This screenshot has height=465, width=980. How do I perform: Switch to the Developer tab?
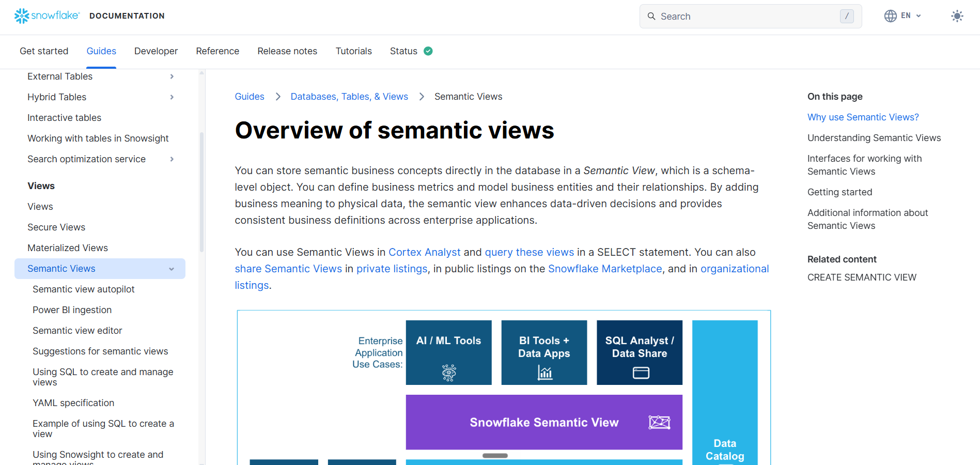click(156, 51)
